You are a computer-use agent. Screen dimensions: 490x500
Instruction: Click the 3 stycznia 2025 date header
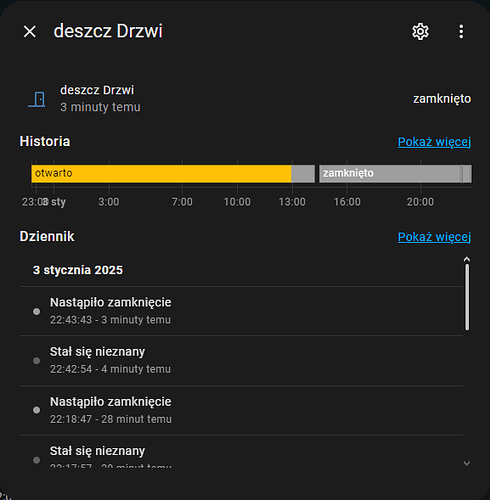tap(78, 270)
